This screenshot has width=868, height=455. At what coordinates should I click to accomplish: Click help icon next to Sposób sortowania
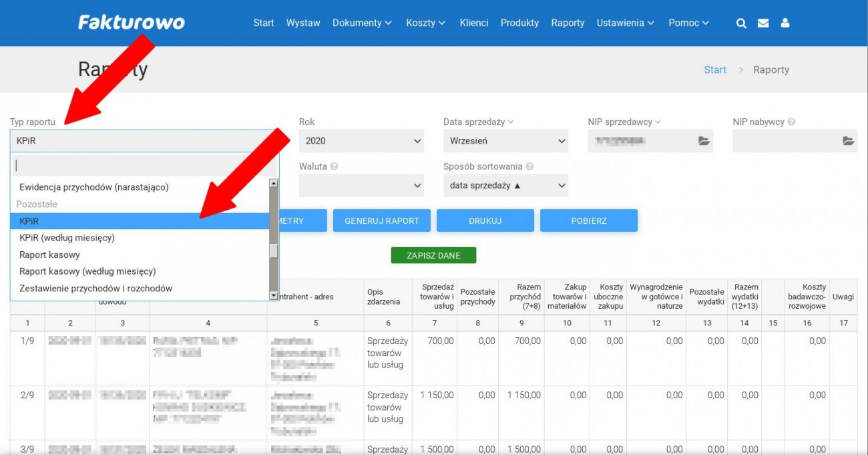point(529,166)
